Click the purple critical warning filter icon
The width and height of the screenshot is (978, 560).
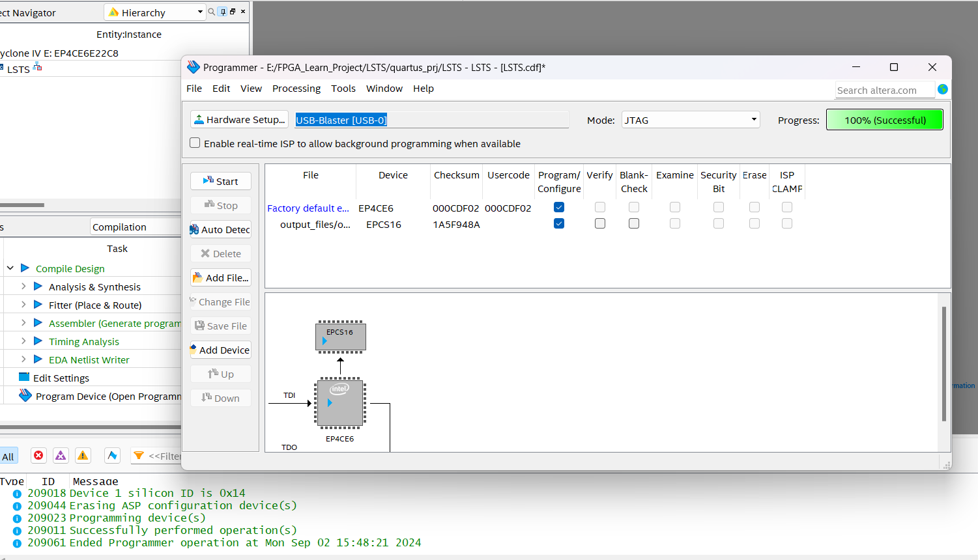click(61, 455)
